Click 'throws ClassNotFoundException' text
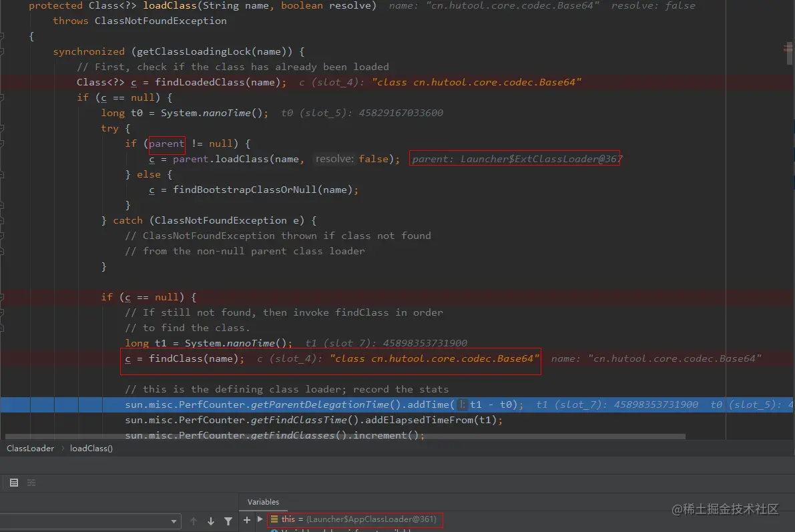 coord(140,21)
